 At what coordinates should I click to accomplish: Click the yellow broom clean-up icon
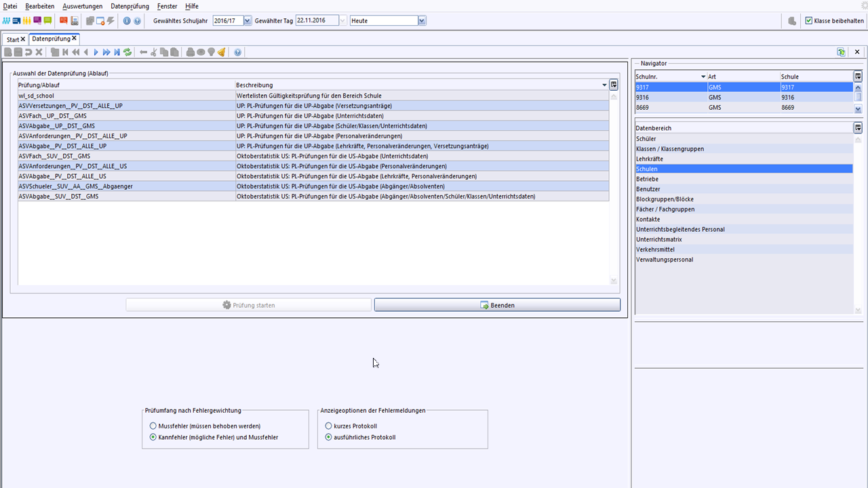[x=221, y=52]
